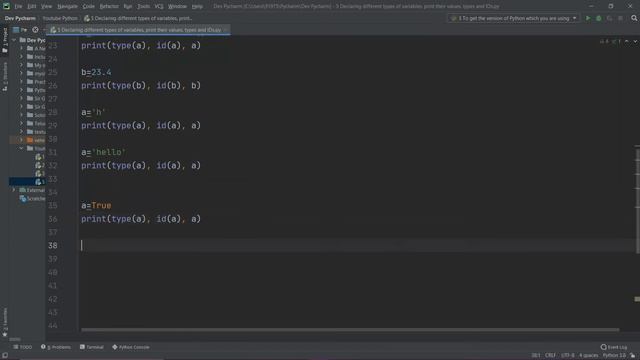This screenshot has width=640, height=360.
Task: Click the Stop square icon in toolbar
Action: click(620, 18)
